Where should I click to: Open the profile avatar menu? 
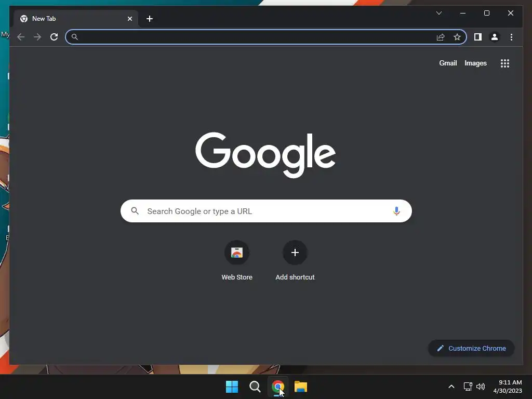click(x=495, y=37)
